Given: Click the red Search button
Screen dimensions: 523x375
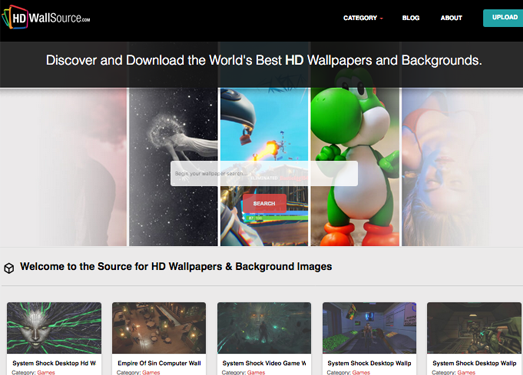Looking at the screenshot, I should [265, 203].
